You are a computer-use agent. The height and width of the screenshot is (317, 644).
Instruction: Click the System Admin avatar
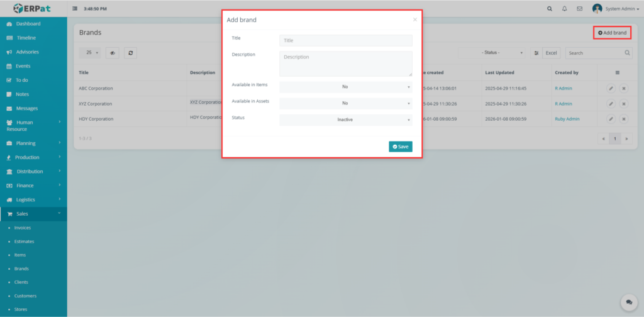coord(597,9)
